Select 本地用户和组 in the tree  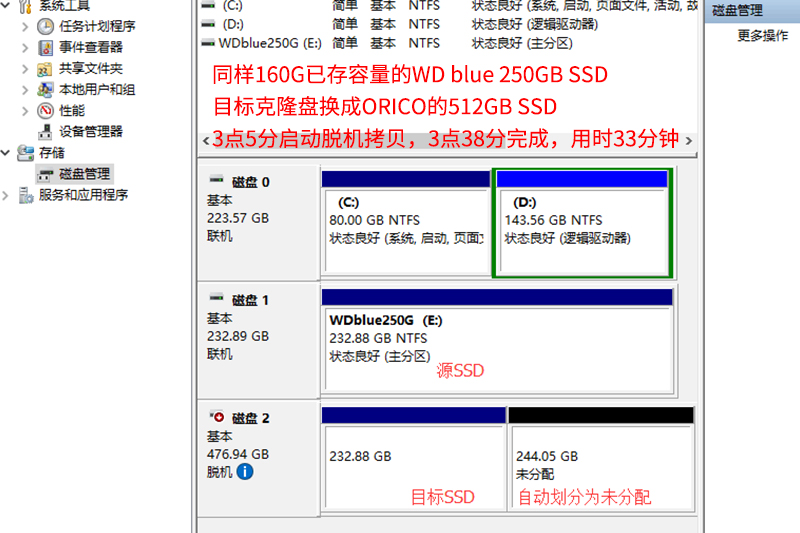(x=97, y=90)
